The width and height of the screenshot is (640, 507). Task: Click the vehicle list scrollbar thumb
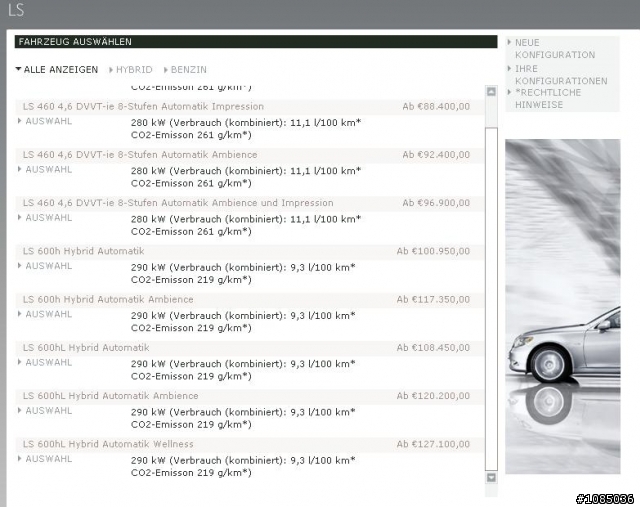(491, 299)
